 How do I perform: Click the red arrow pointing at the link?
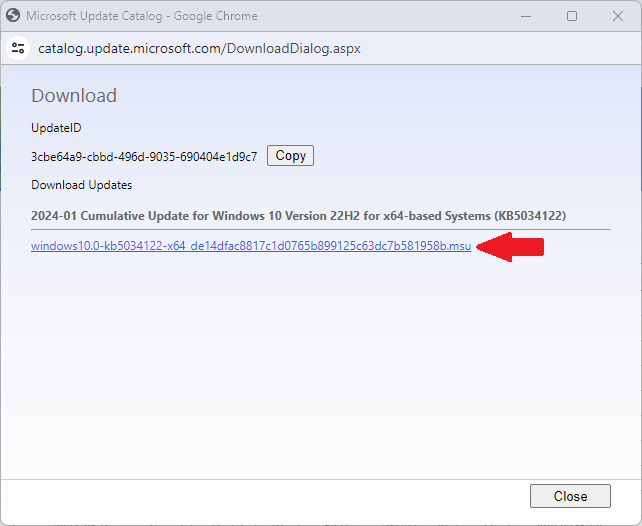point(510,247)
